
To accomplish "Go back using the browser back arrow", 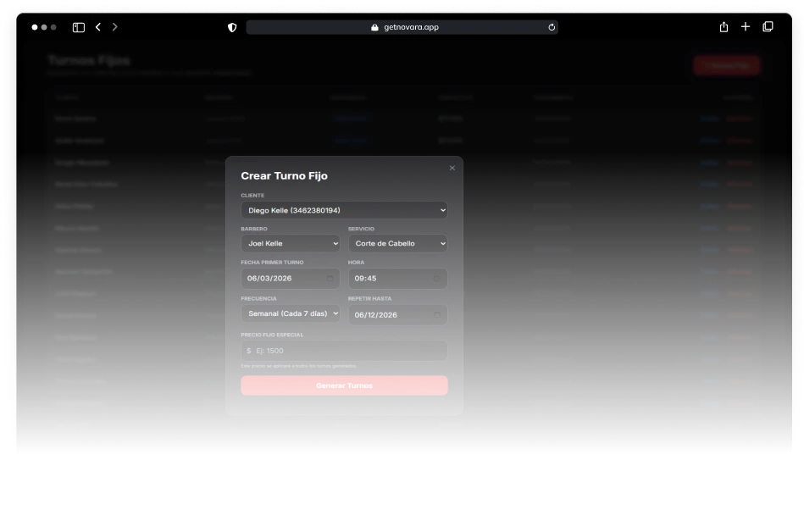I will [x=98, y=27].
